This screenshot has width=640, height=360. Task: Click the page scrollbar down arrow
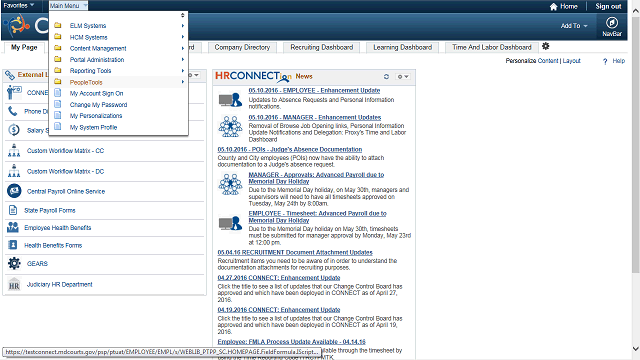point(636,349)
